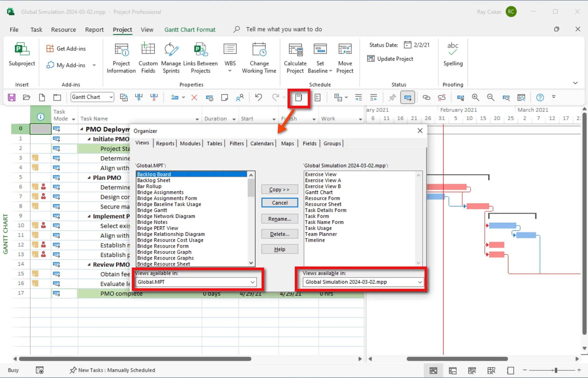This screenshot has width=588, height=378.
Task: Click the blue Help question mark icon
Action: (540, 97)
